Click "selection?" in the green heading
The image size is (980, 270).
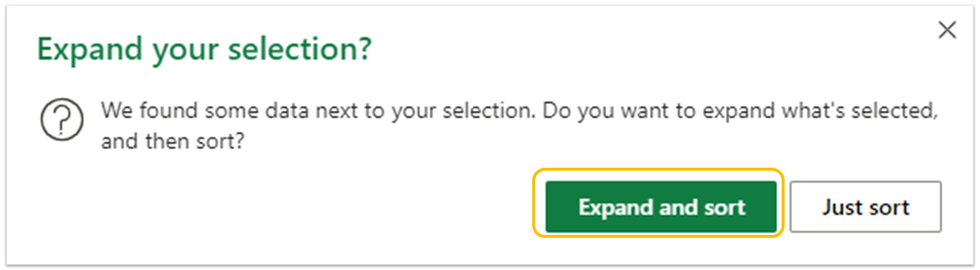click(300, 49)
